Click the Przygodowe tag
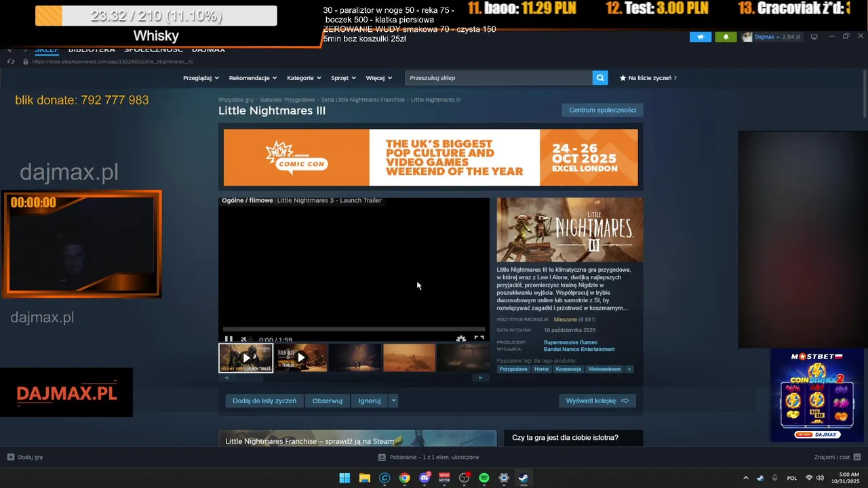The image size is (868, 488). (513, 369)
